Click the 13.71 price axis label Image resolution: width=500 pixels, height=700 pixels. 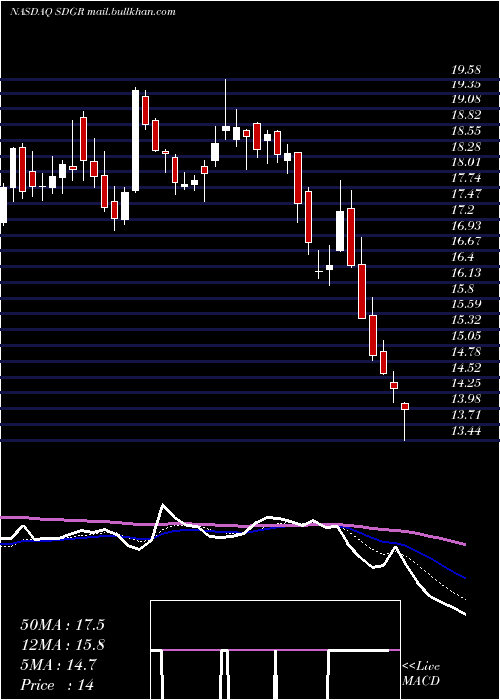[x=465, y=415]
